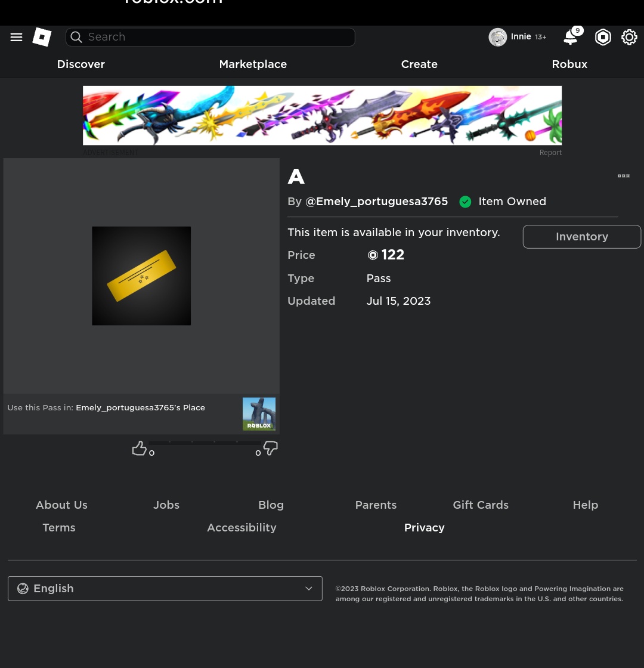Open the Blog footer link
Screen dimensions: 644x668
271,505
